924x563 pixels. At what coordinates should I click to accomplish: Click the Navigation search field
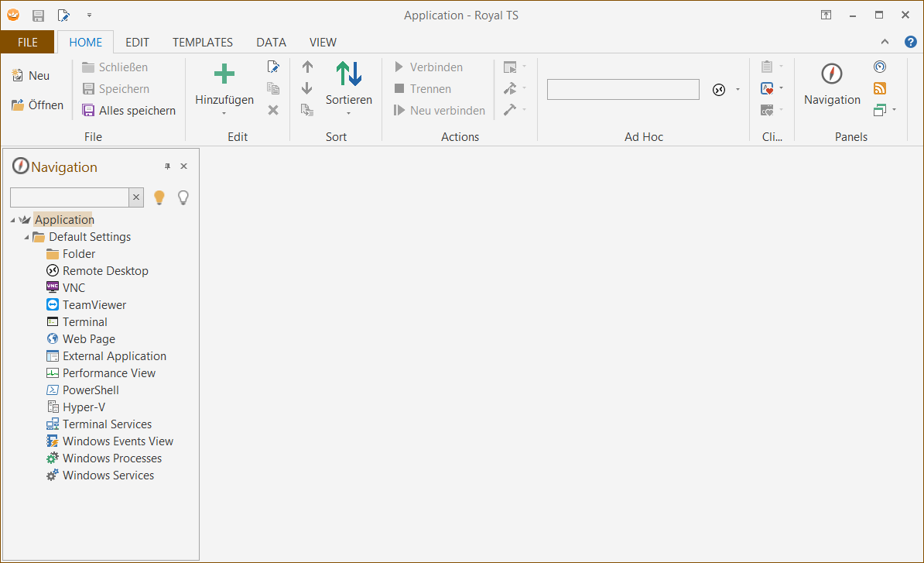tap(70, 197)
